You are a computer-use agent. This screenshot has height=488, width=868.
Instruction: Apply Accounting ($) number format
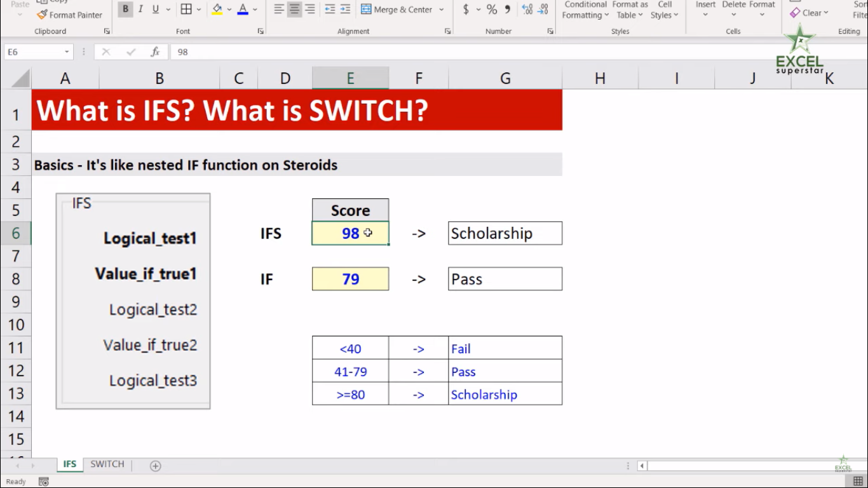466,10
